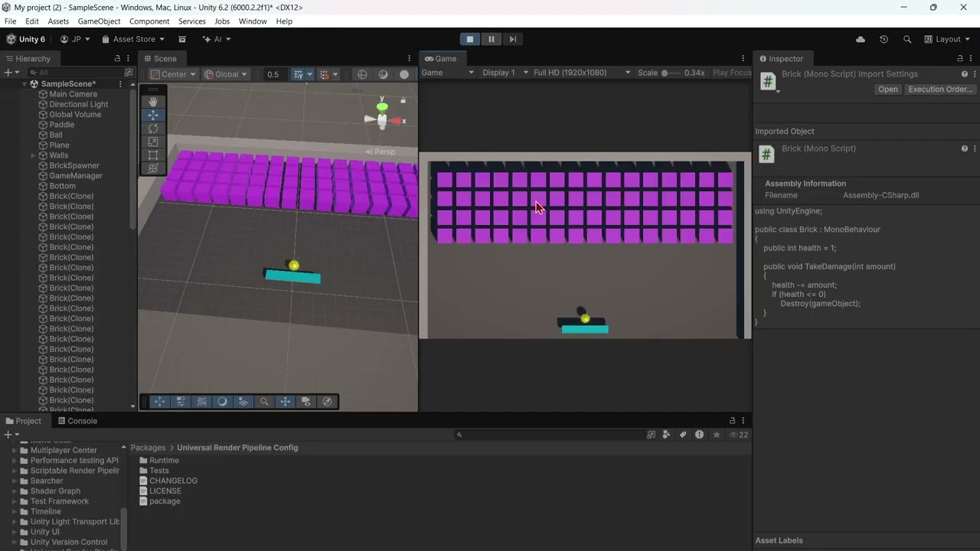Select the Rotate tool
This screenshot has width=980, height=551.
[x=153, y=129]
